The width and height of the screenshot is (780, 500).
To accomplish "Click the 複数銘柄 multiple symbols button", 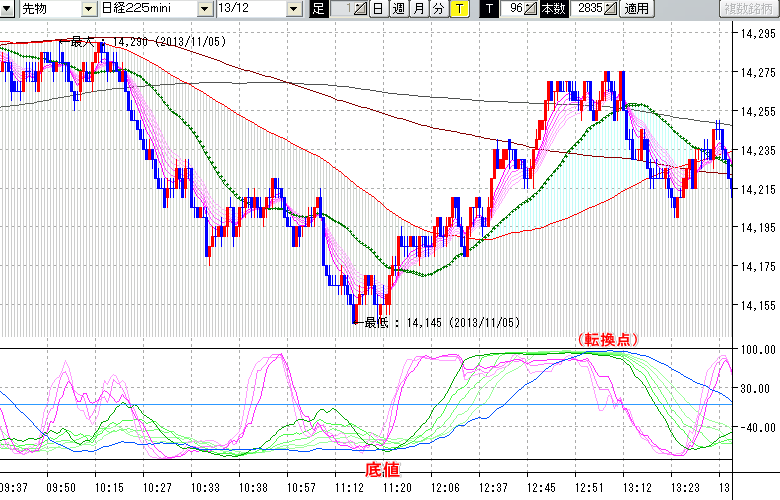I will pyautogui.click(x=749, y=9).
